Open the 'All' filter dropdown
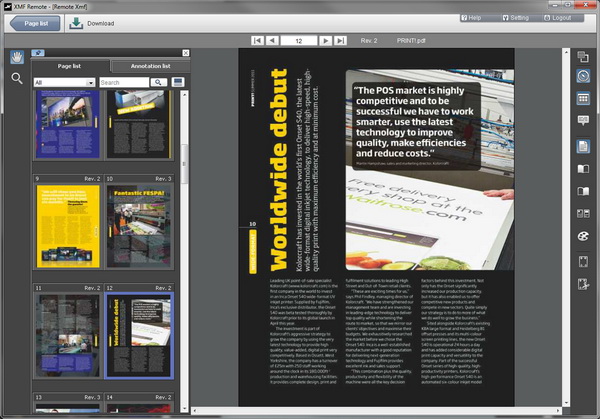The height and width of the screenshot is (419, 600). click(x=64, y=82)
